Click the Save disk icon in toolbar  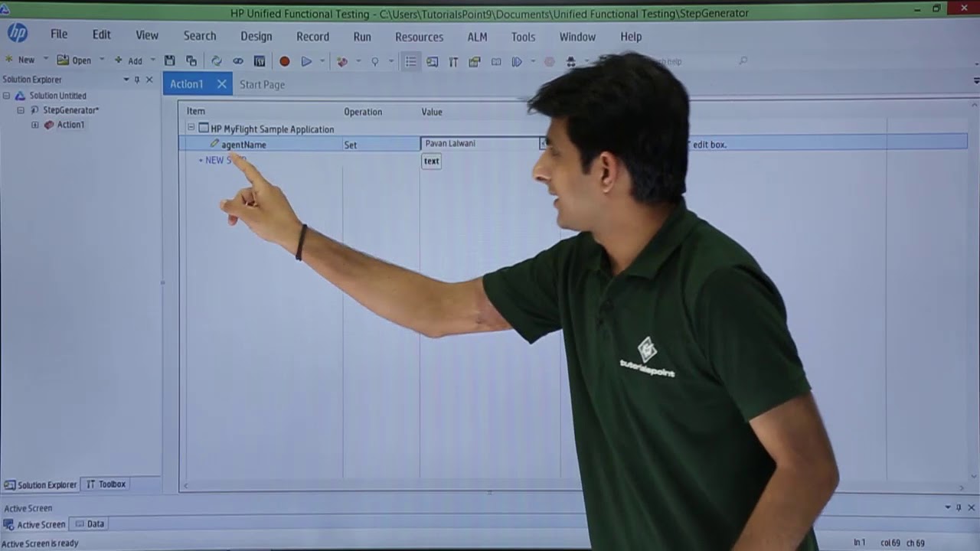[x=170, y=60]
